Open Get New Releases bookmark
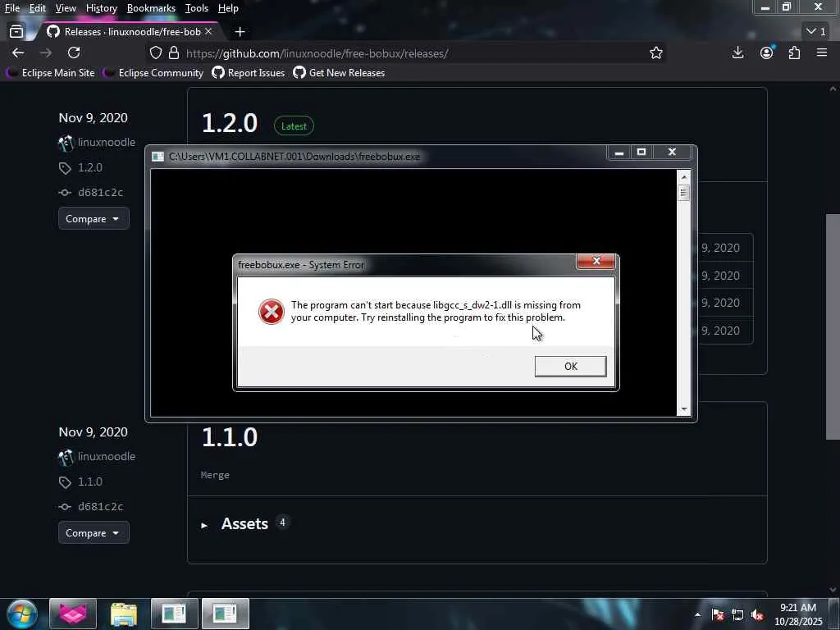The width and height of the screenshot is (840, 630). (339, 73)
